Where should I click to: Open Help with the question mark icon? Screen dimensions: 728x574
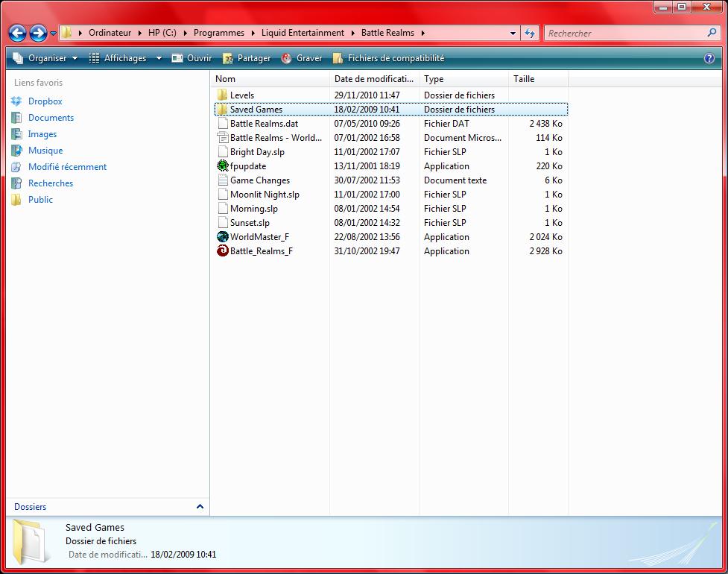(x=709, y=58)
